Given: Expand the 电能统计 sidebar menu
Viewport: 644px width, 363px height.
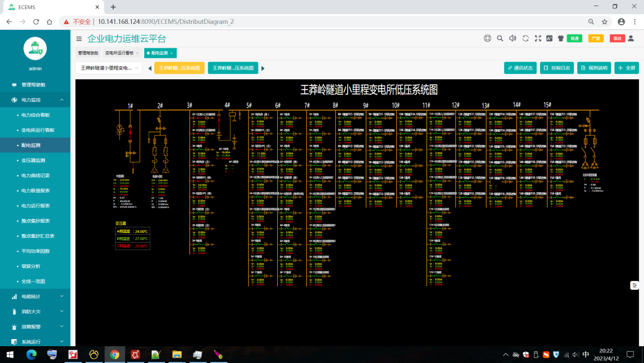Looking at the screenshot, I should click(35, 296).
